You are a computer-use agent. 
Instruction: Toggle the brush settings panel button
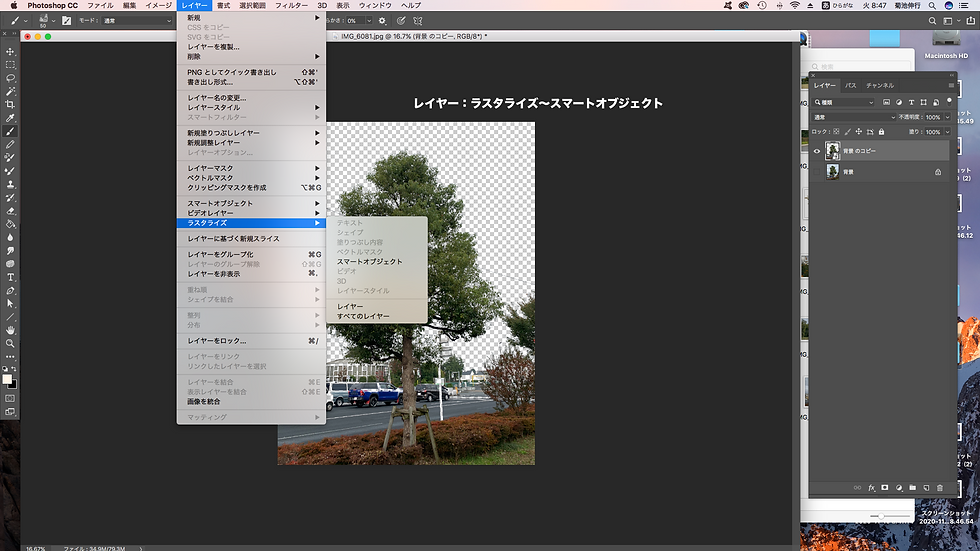coord(66,21)
